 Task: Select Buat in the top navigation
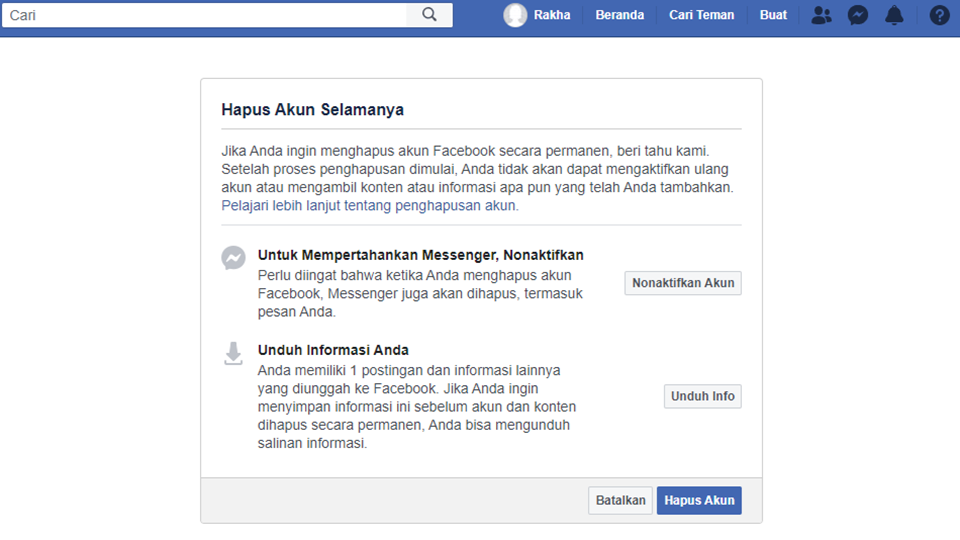pos(773,15)
